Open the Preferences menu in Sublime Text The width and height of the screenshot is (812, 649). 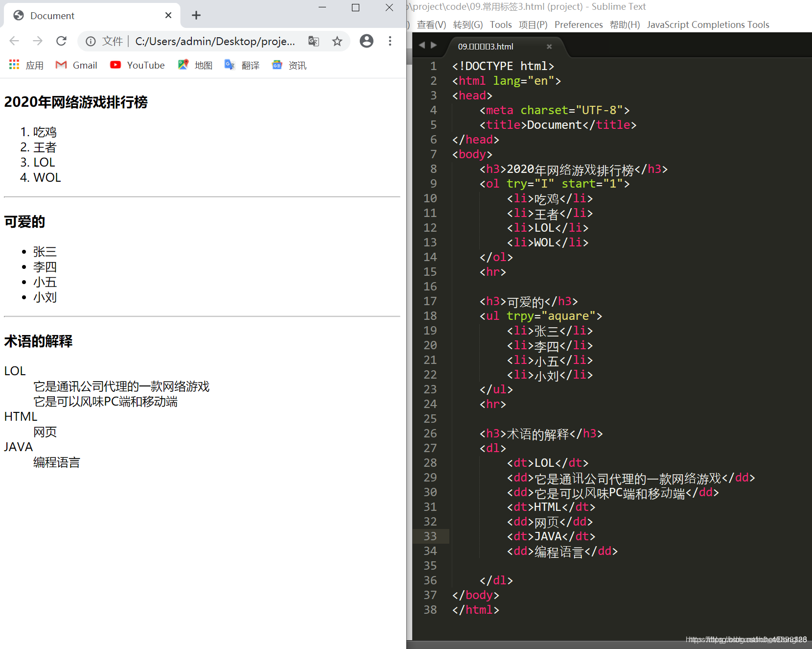click(579, 24)
